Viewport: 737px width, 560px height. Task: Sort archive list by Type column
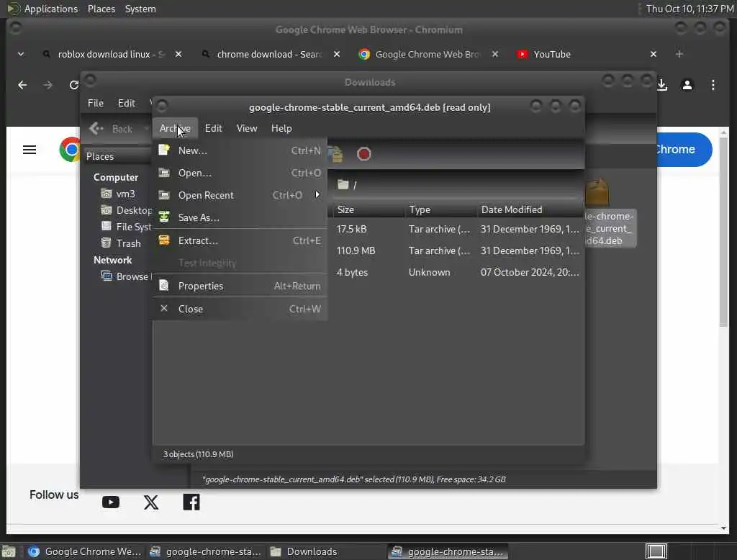point(441,209)
